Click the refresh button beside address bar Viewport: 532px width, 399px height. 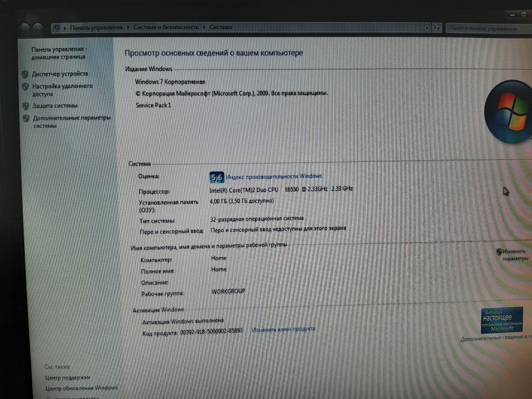(x=437, y=28)
